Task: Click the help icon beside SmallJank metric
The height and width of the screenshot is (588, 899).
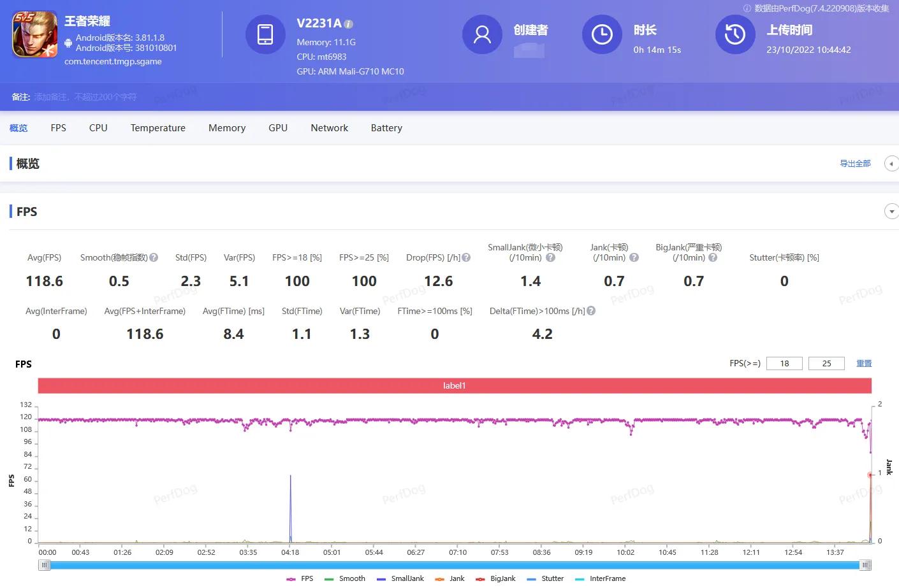Action: pyautogui.click(x=550, y=258)
